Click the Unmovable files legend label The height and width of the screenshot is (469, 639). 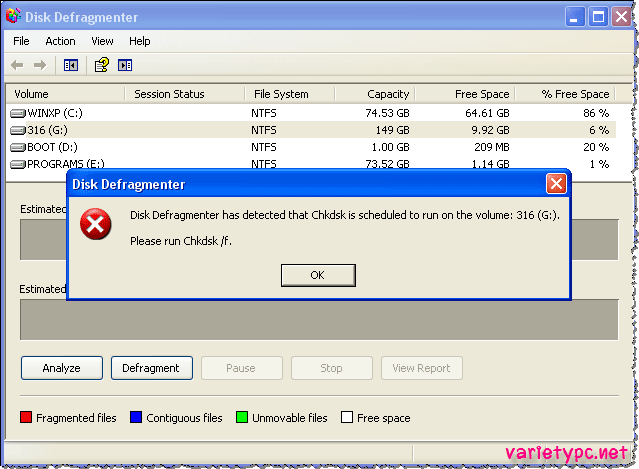(x=290, y=418)
